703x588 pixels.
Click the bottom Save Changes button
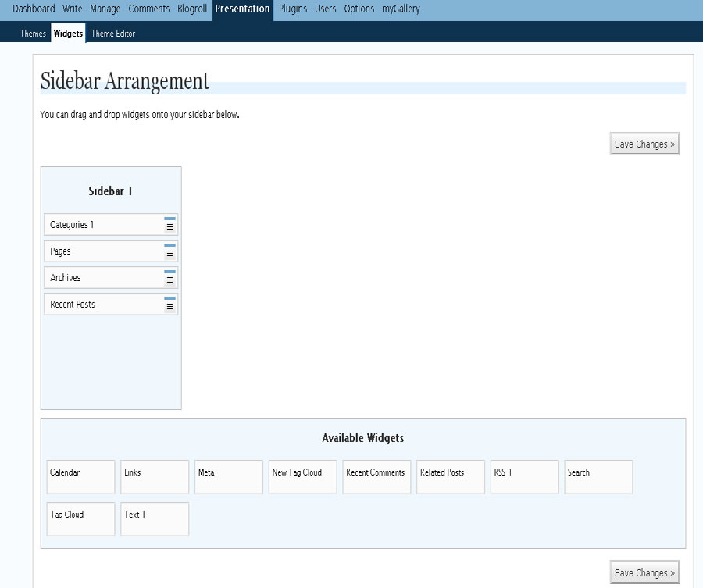pyautogui.click(x=644, y=572)
